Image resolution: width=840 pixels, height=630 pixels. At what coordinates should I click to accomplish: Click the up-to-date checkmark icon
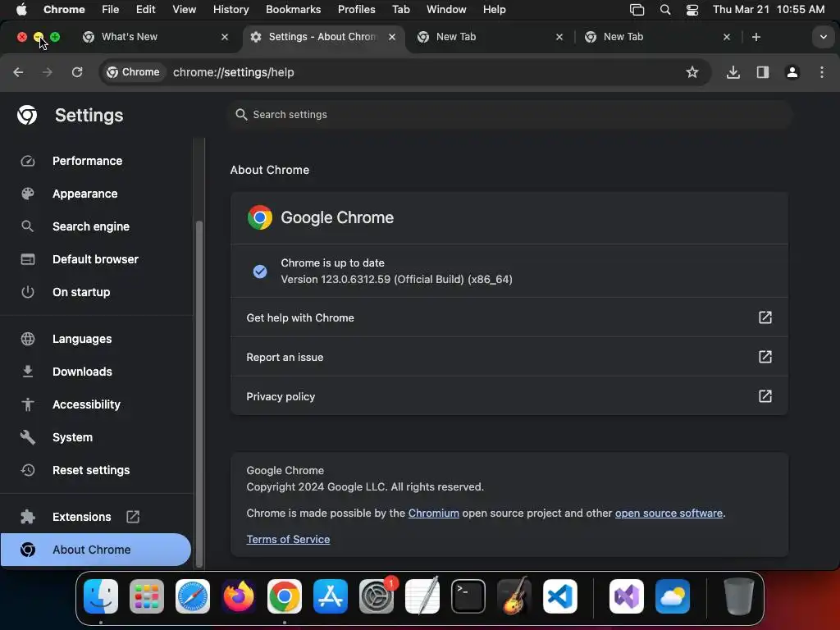260,272
